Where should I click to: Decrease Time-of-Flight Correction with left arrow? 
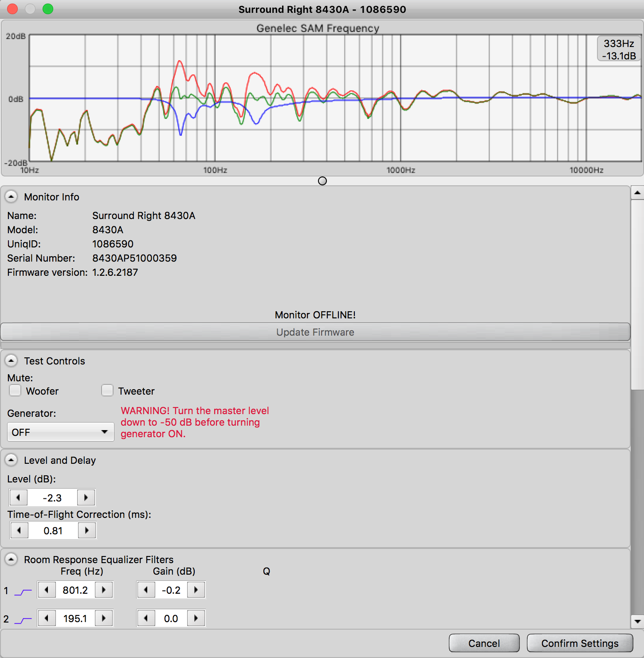pyautogui.click(x=19, y=530)
